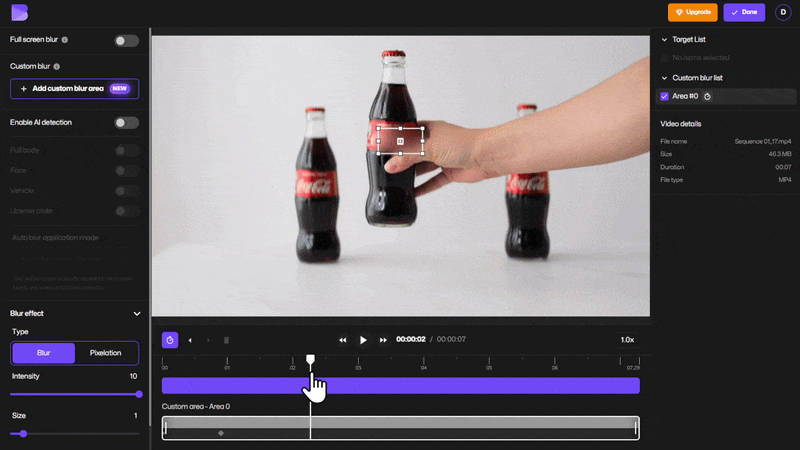Collapse the Custom blur list section
The width and height of the screenshot is (800, 450).
tap(664, 77)
